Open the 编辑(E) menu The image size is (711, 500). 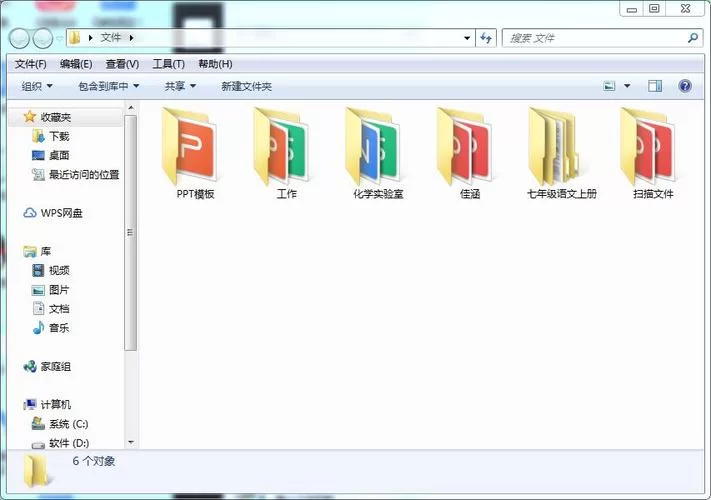[x=76, y=64]
